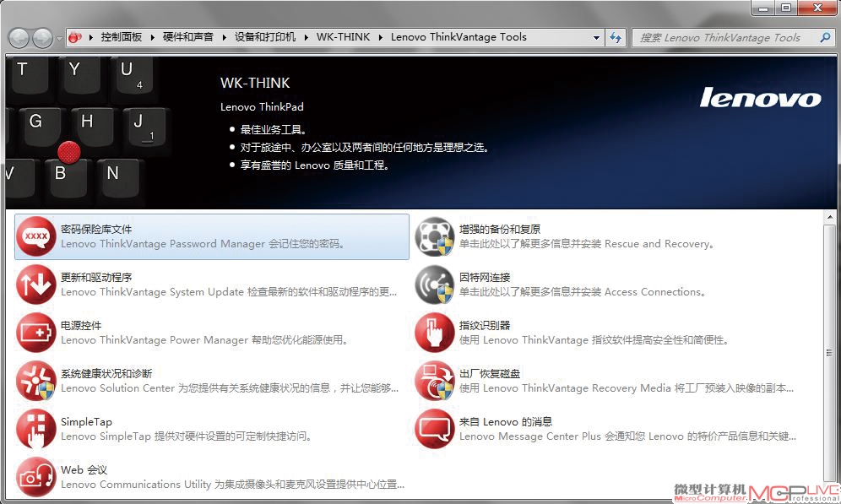Click the Password Manager description text
This screenshot has width=841, height=504.
pos(202,244)
